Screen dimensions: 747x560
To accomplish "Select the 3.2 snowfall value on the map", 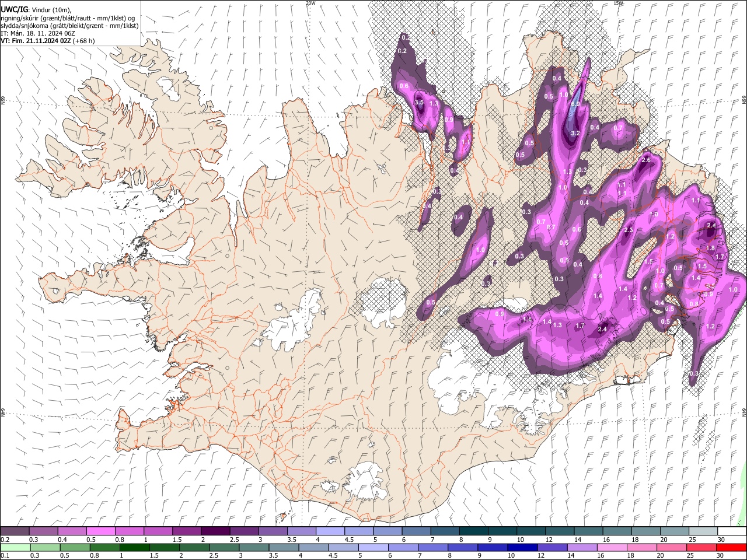I will click(574, 134).
